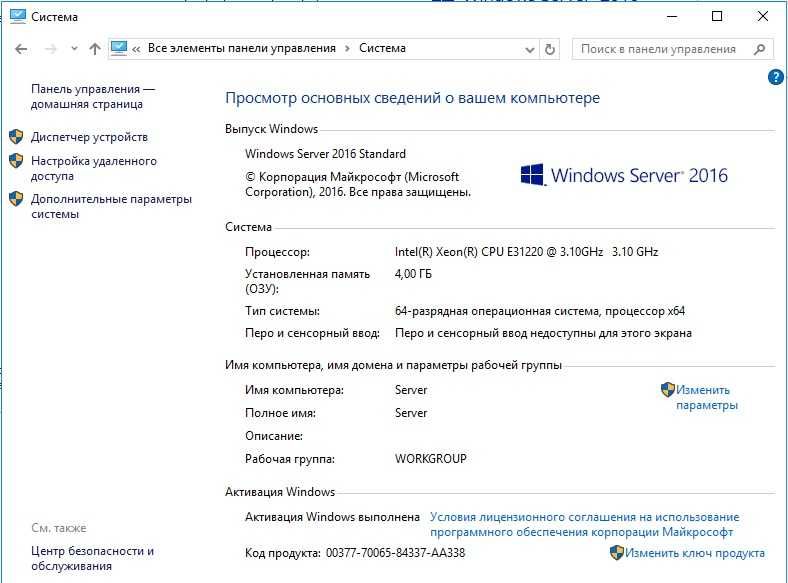Click the 'Процессор:' label
788x583 pixels.
click(x=277, y=252)
